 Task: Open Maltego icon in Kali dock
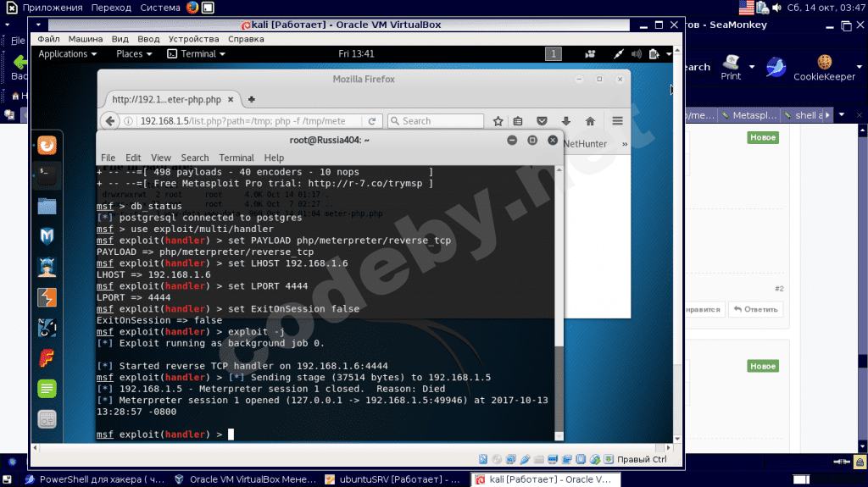pyautogui.click(x=47, y=328)
